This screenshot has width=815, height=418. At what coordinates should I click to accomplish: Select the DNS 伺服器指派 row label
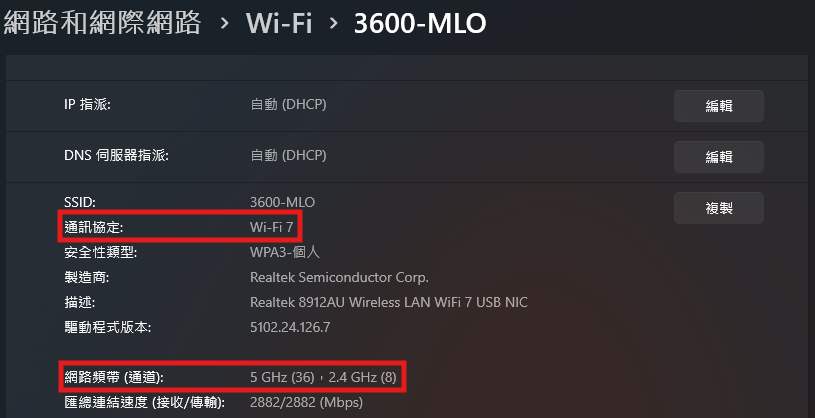(116, 155)
